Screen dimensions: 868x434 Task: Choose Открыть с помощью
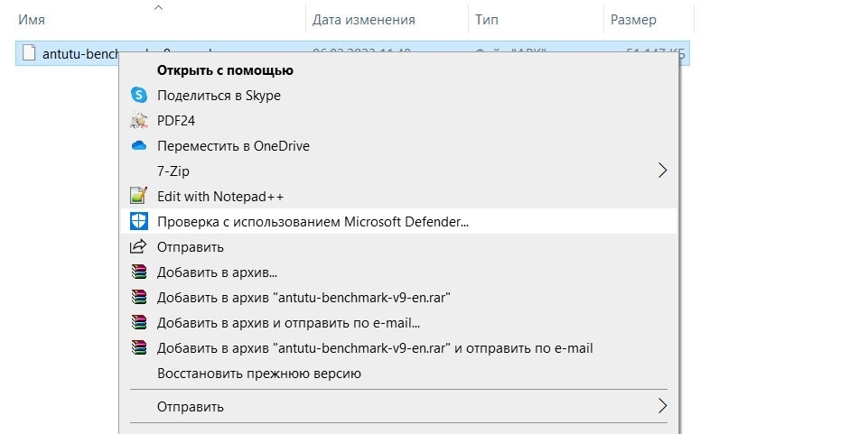coord(225,69)
